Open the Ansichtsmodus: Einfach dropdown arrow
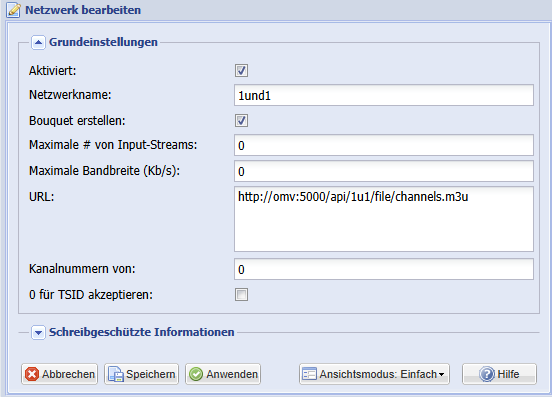Image resolution: width=552 pixels, height=397 pixels. (441, 374)
